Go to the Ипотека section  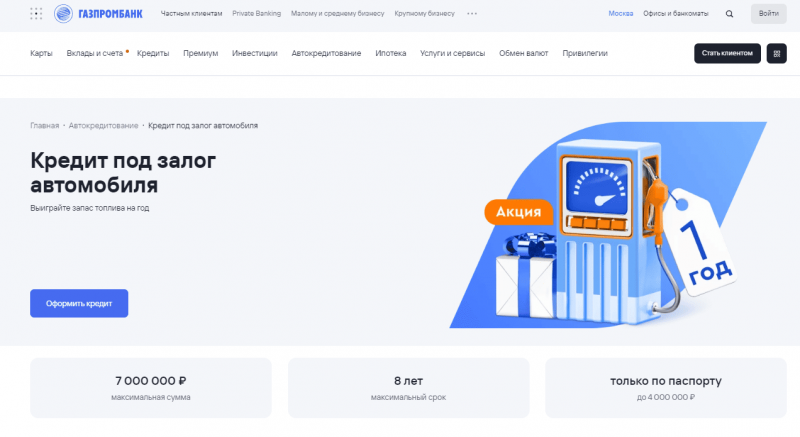point(391,53)
